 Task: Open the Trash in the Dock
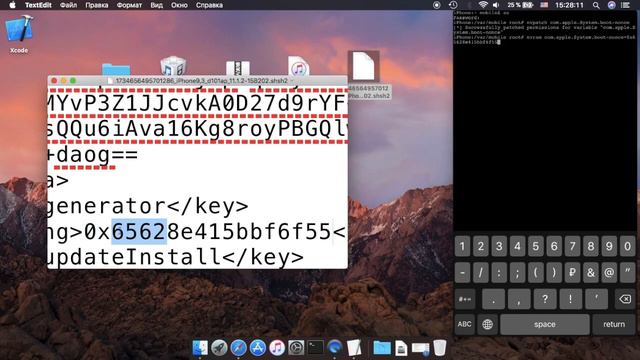[440, 348]
